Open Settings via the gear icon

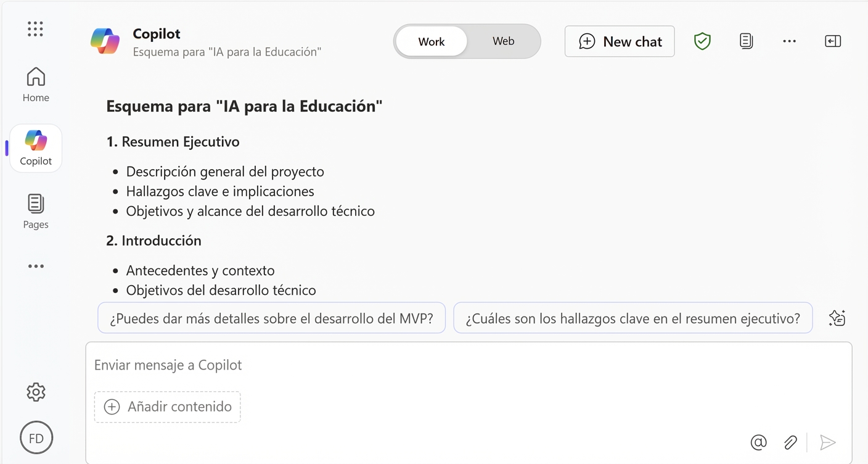tap(35, 392)
